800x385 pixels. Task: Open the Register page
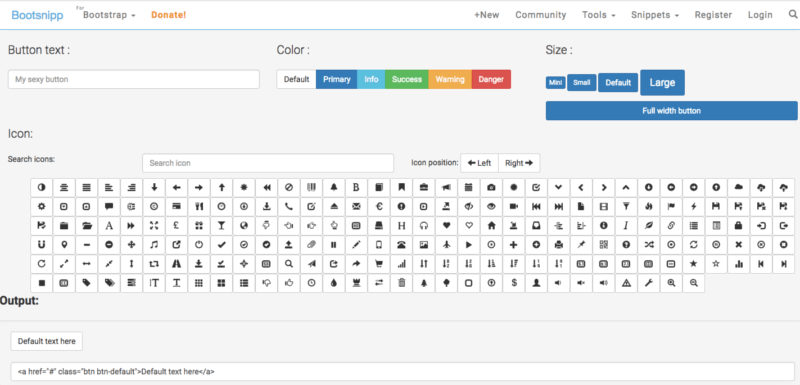coord(713,15)
